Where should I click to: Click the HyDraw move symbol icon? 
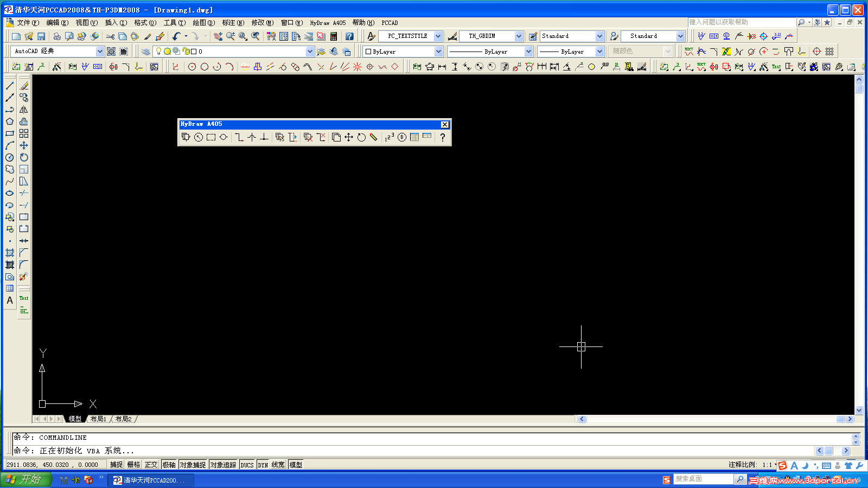tap(349, 137)
